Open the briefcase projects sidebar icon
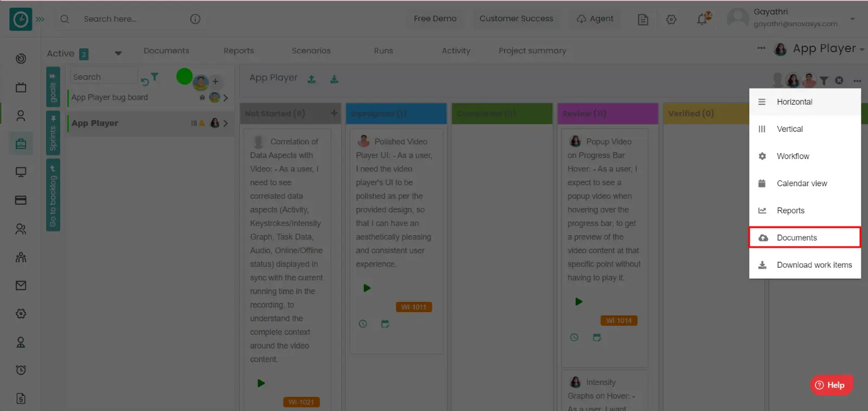 (x=21, y=144)
